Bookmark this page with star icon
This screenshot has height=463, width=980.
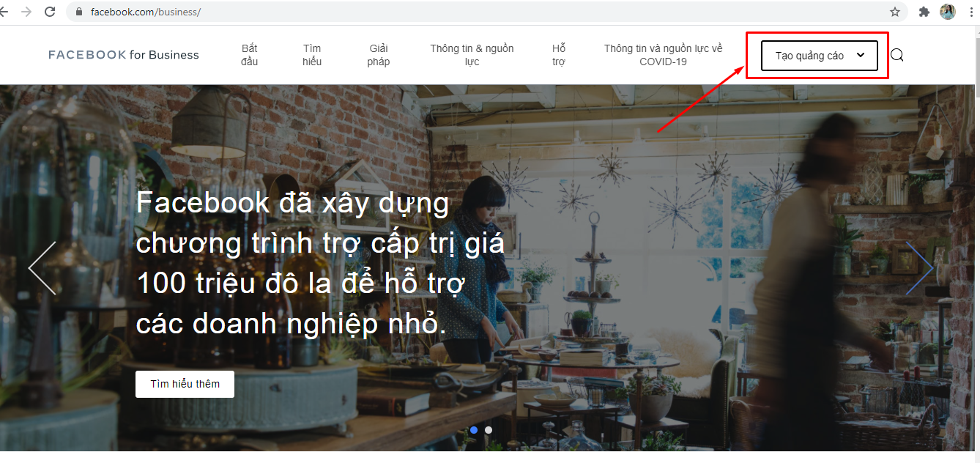click(x=894, y=12)
